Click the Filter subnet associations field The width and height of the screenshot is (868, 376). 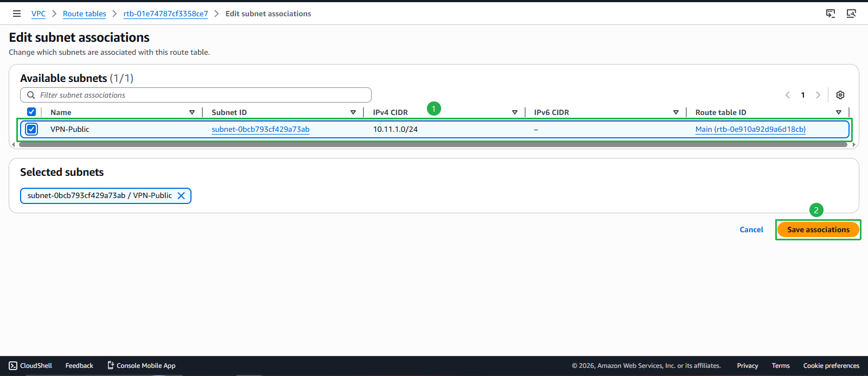196,95
